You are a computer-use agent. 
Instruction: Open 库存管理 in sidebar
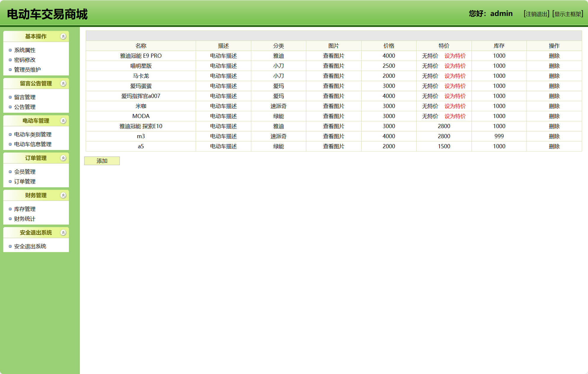coord(25,209)
